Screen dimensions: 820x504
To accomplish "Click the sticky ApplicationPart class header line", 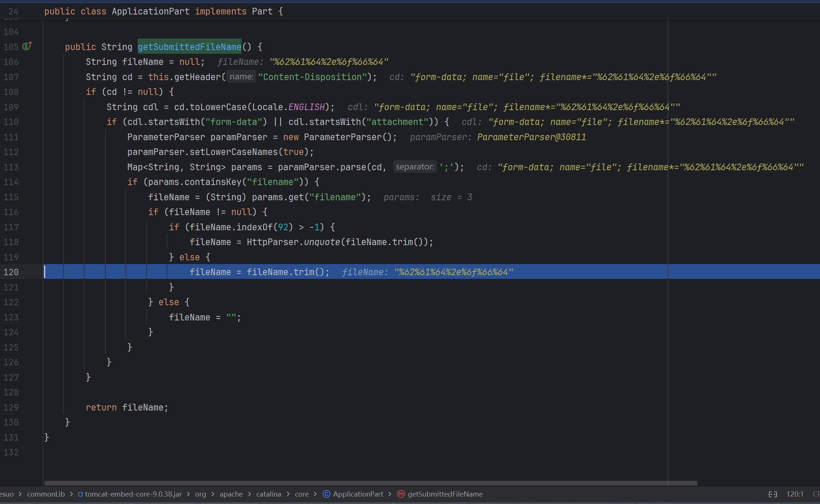I will tap(163, 11).
